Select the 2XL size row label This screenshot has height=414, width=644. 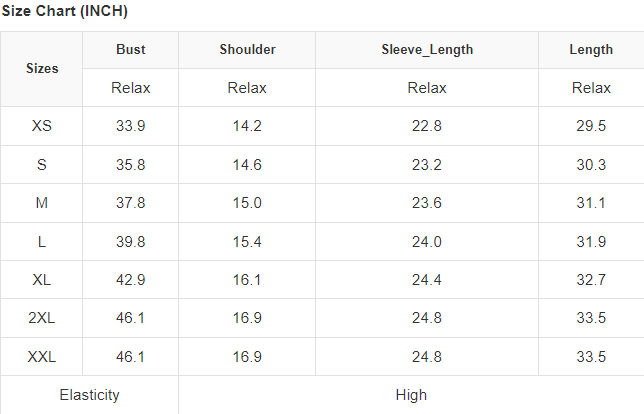pos(42,318)
